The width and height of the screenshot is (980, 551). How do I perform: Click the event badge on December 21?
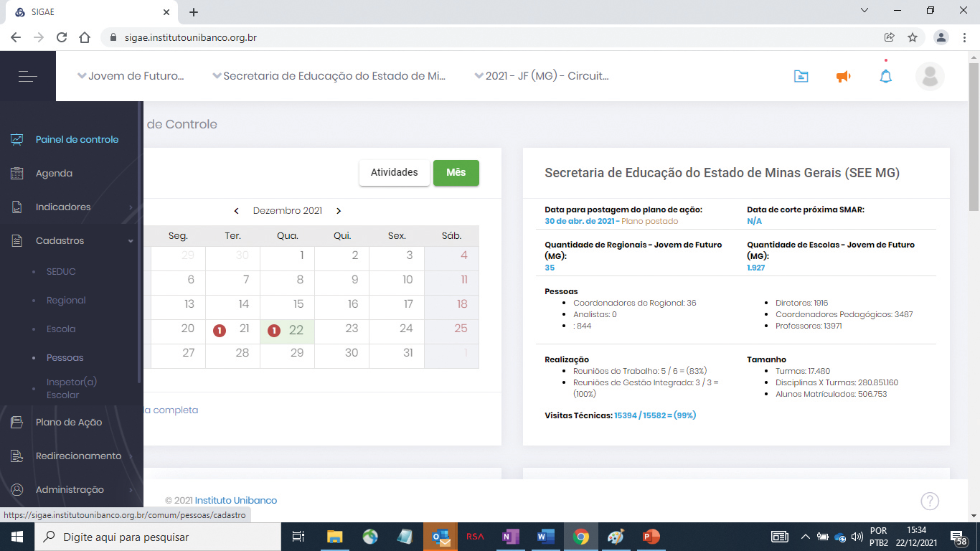pyautogui.click(x=220, y=331)
